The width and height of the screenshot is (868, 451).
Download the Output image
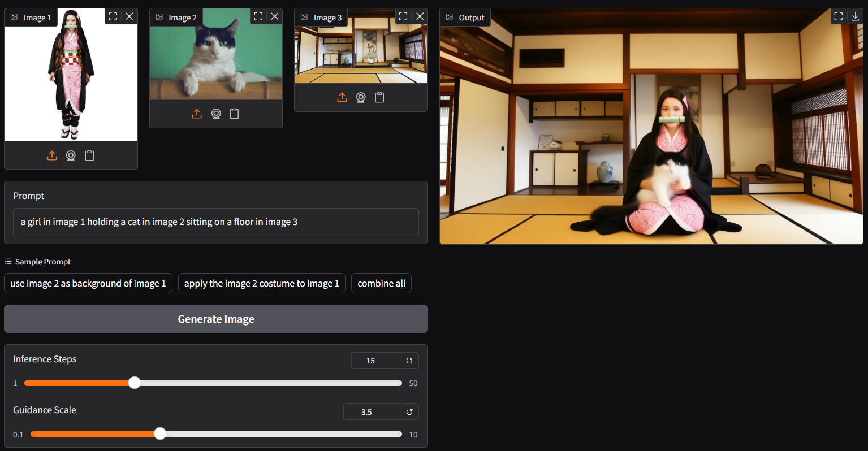pyautogui.click(x=855, y=16)
